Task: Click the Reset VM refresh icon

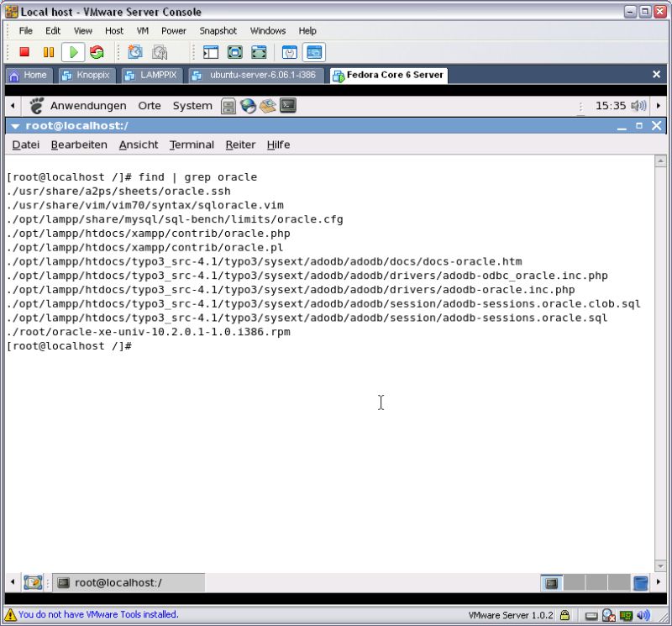Action: click(97, 52)
